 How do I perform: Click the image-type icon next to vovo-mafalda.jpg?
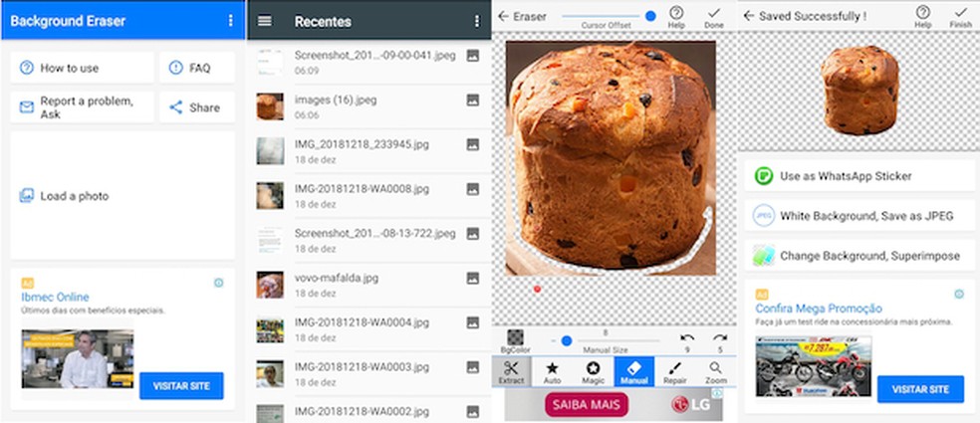472,278
